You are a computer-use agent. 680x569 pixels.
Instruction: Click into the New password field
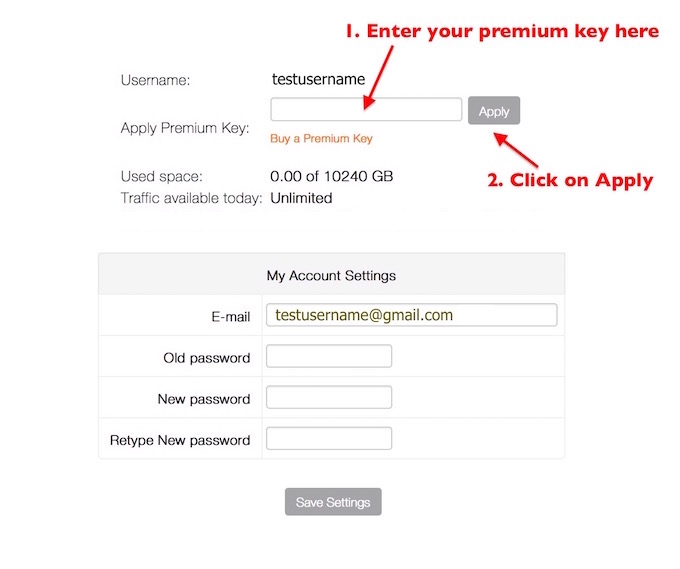(x=329, y=398)
